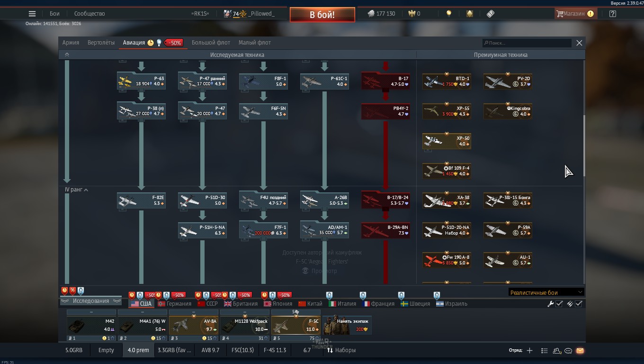644x364 pixels.
Task: Select the B-17 bomber card
Action: [385, 81]
